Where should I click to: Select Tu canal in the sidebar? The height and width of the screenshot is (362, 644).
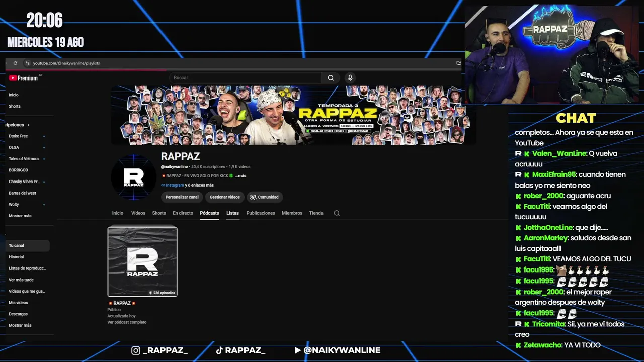tap(27, 246)
